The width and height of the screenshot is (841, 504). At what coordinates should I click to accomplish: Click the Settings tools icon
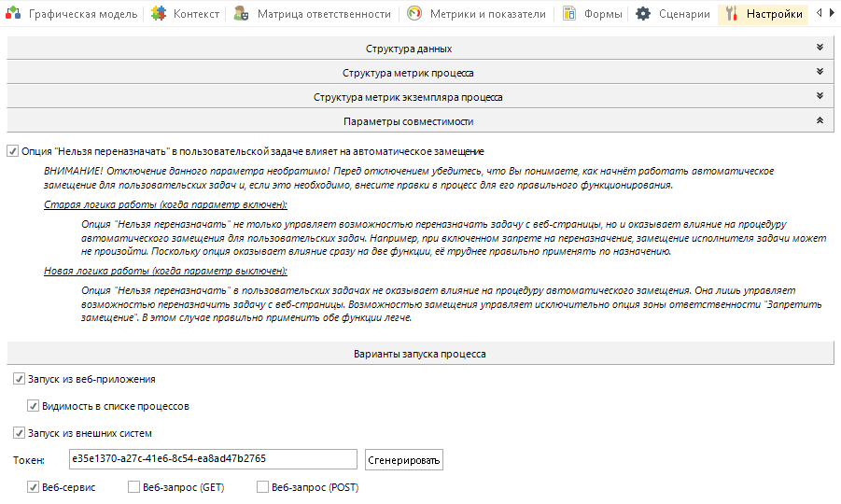[x=731, y=14]
